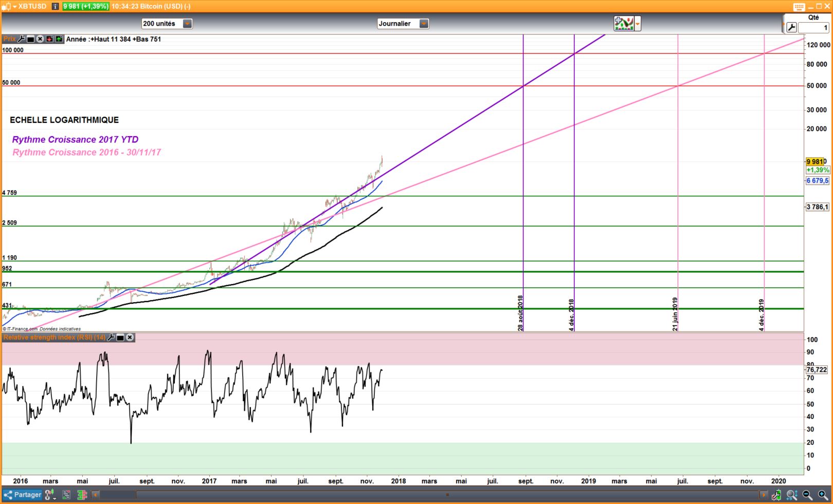Open trading settings wrench next to Qté

pos(791,28)
